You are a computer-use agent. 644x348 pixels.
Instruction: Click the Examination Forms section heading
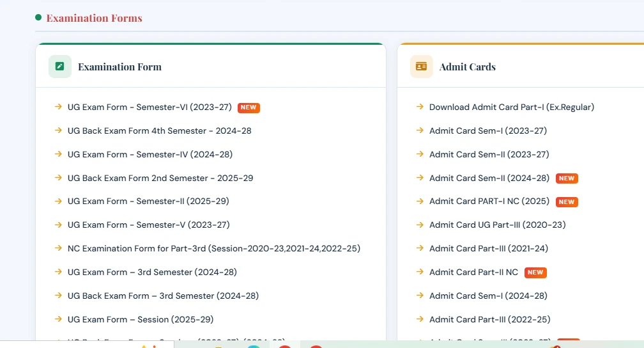point(94,18)
